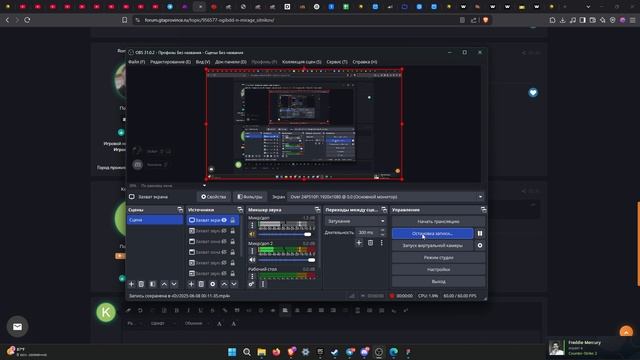Open the transition type Затухание dropdown
Viewport: 640px width, 360px height.
356,221
